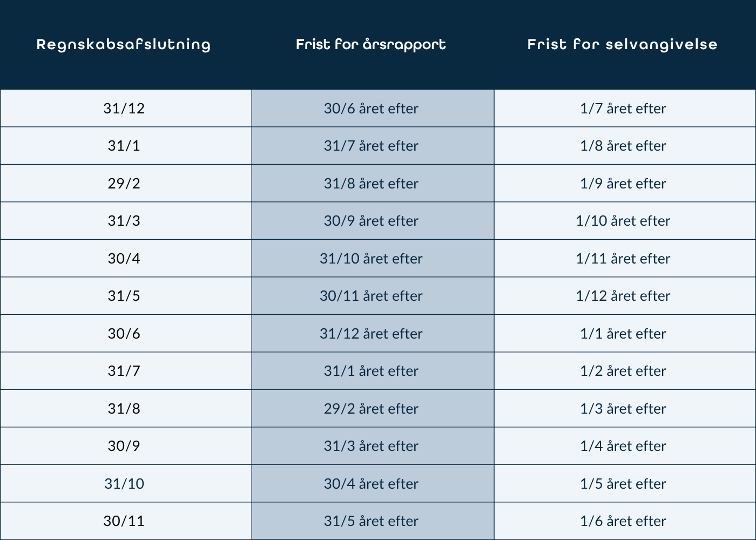
Task: Select the 29/2 året efter report deadline
Action: coord(371,409)
